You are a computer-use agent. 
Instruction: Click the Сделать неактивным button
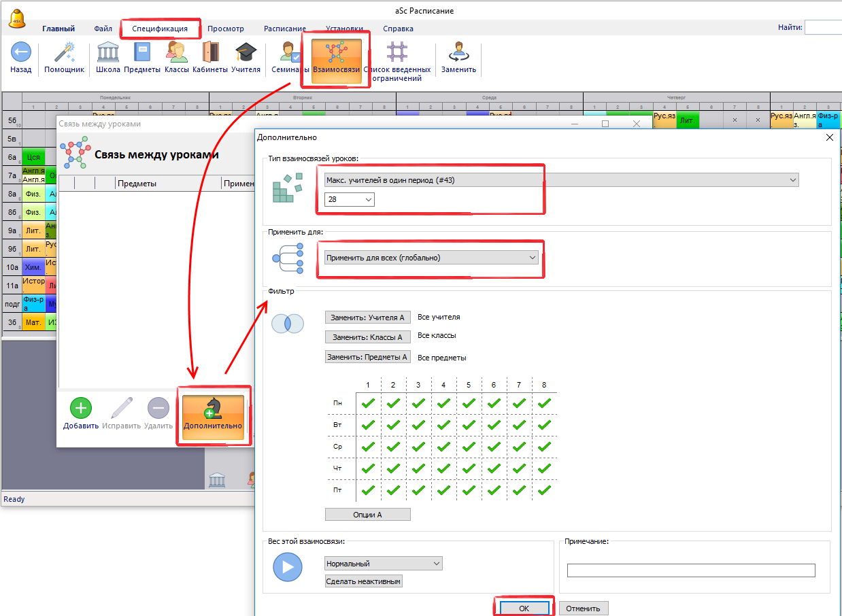pos(364,581)
